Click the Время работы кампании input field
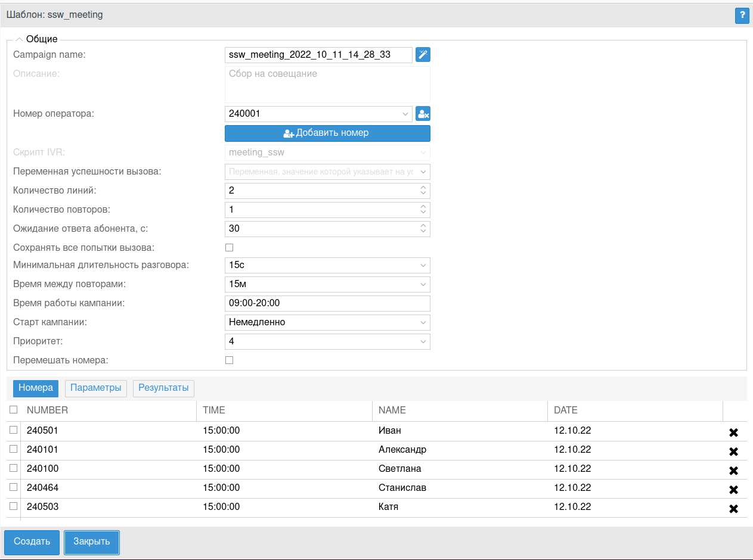Image resolution: width=753 pixels, height=560 pixels. pos(327,303)
